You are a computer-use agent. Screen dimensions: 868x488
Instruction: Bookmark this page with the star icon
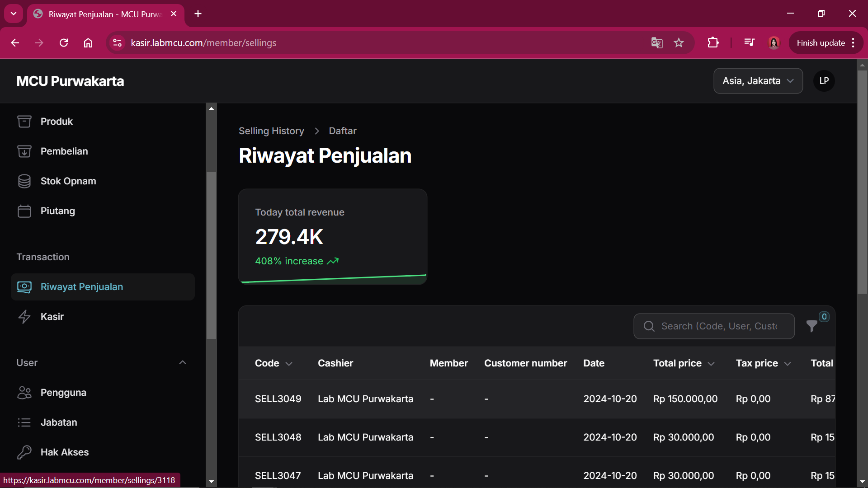tap(679, 43)
